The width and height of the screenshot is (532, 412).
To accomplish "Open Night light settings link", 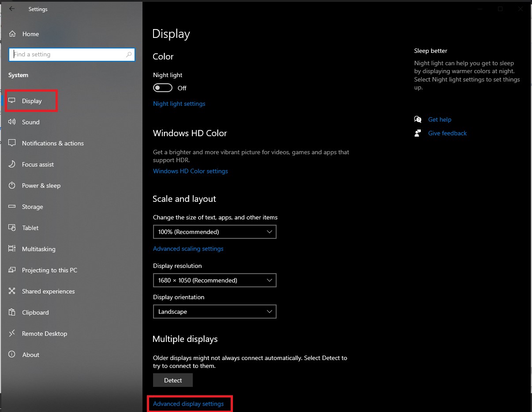I will click(x=179, y=104).
